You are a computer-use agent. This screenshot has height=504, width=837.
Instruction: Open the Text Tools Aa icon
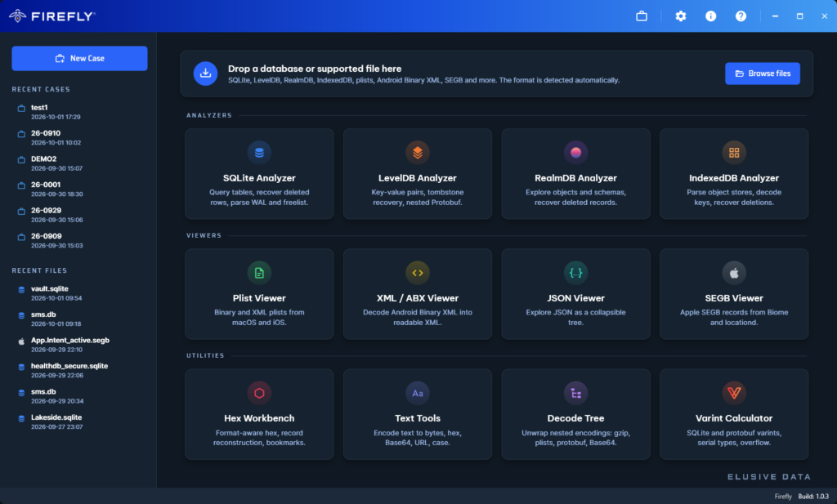coord(418,393)
